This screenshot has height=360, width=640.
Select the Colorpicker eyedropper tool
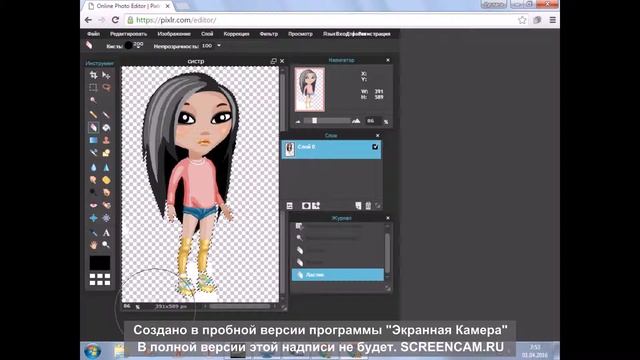click(x=93, y=233)
